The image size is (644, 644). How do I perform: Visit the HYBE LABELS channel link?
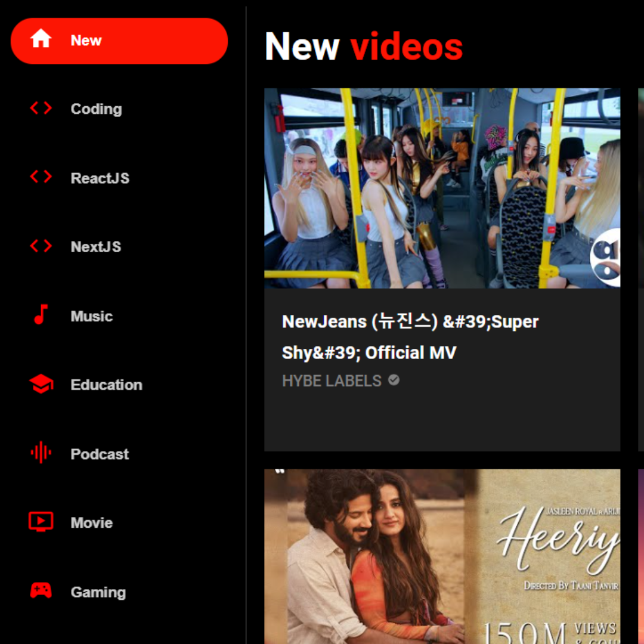coord(332,380)
